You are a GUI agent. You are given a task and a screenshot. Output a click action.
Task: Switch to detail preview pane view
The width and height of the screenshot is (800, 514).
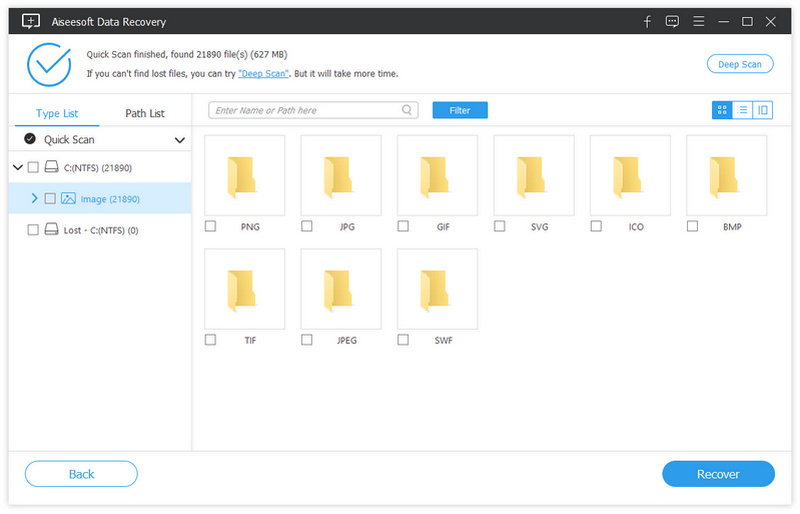pos(763,110)
